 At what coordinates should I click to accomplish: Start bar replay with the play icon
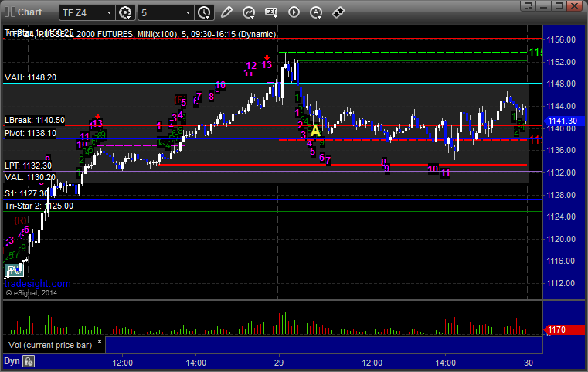(x=294, y=12)
